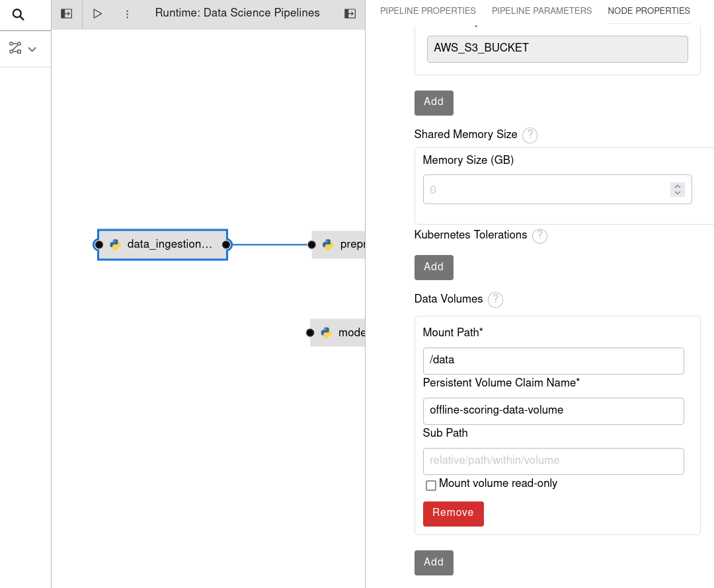The image size is (714, 588).
Task: Click input port of data_ingestion node
Action: [x=99, y=245]
